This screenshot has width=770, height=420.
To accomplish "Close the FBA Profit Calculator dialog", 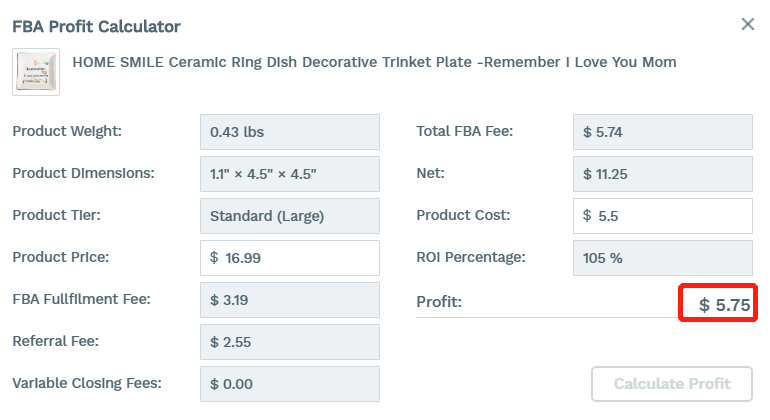I will coord(747,24).
